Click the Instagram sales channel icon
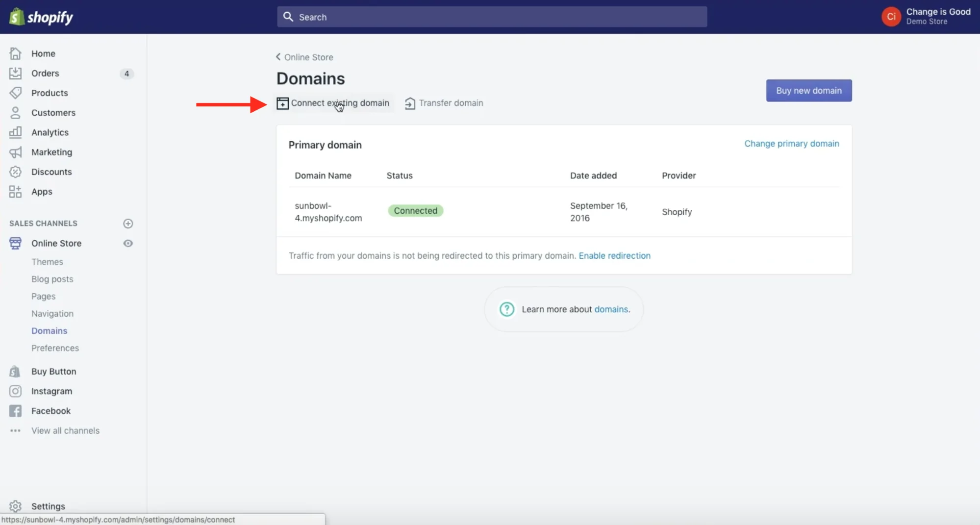Image resolution: width=980 pixels, height=525 pixels. pos(15,391)
